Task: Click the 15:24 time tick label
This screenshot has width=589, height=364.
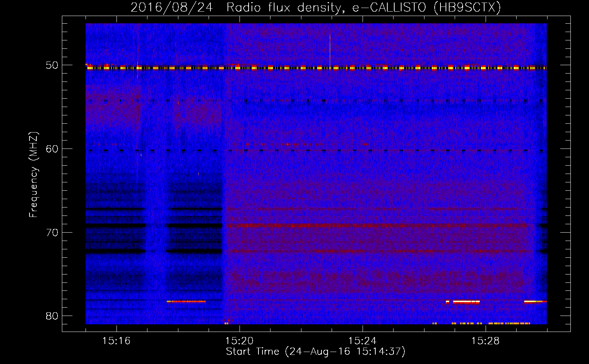Action: 363,341
